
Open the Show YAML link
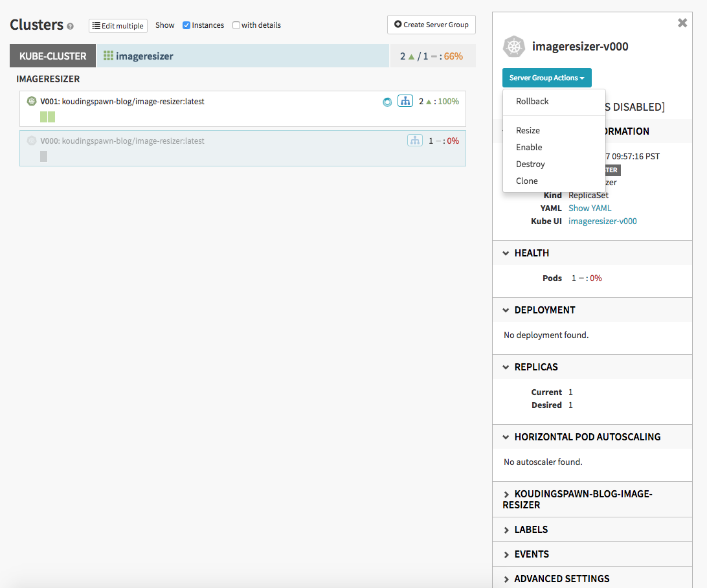pyautogui.click(x=589, y=208)
